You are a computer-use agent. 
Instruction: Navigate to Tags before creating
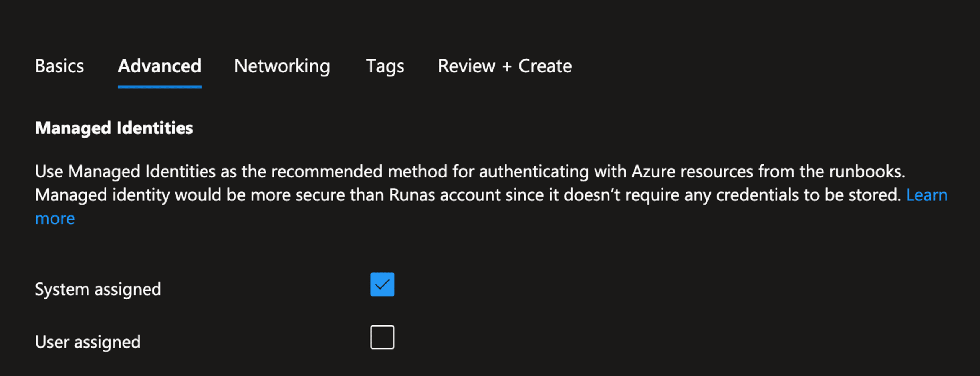tap(385, 66)
